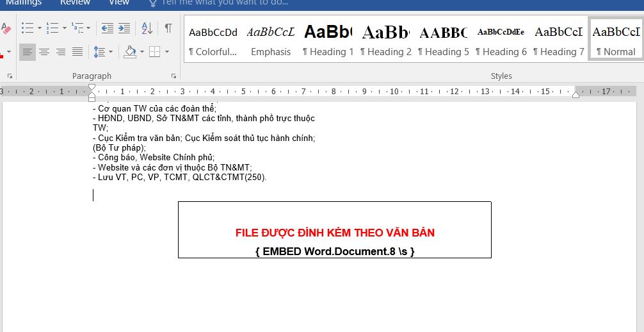Click the Multilevel List icon
This screenshot has width=644, height=332.
point(77,28)
